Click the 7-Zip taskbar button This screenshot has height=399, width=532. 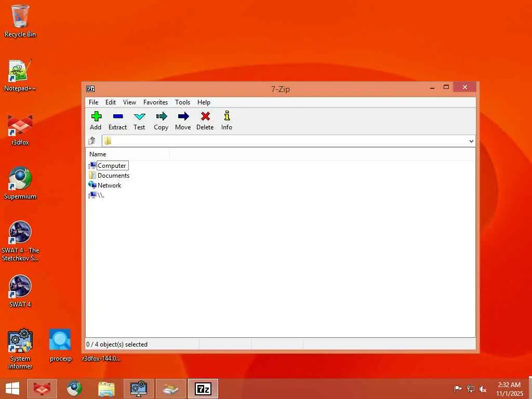point(203,389)
